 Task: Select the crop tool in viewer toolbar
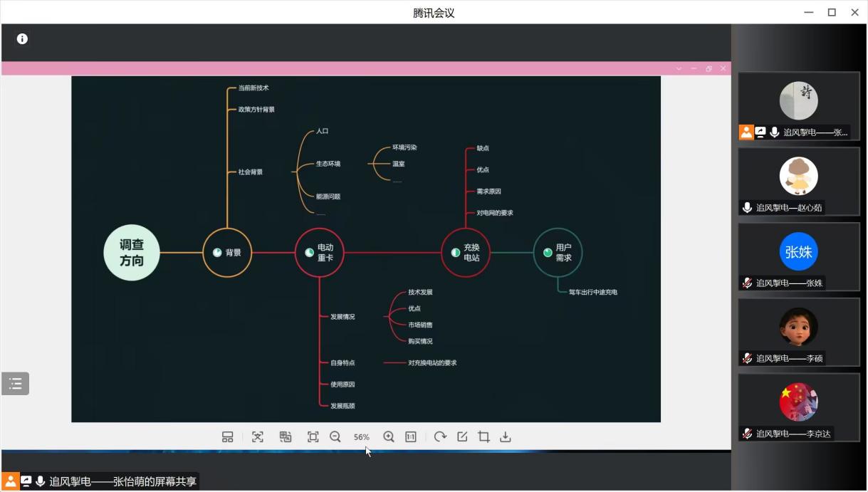[x=483, y=437]
